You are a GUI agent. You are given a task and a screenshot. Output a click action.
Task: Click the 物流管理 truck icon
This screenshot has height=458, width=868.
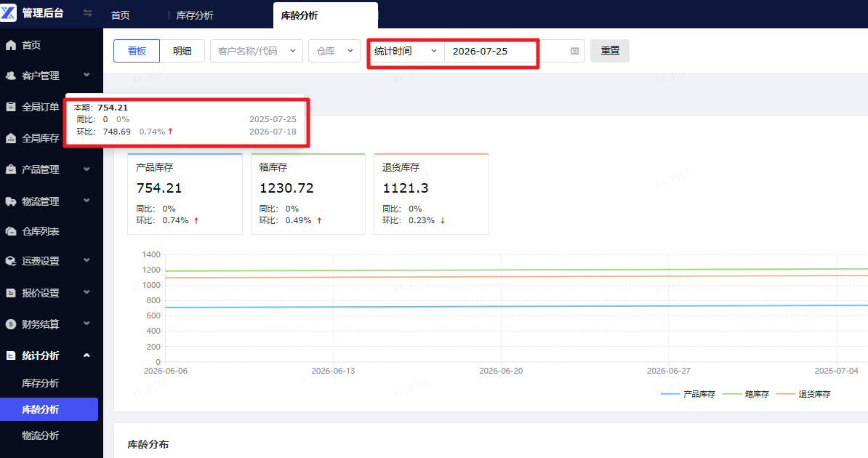tap(10, 201)
